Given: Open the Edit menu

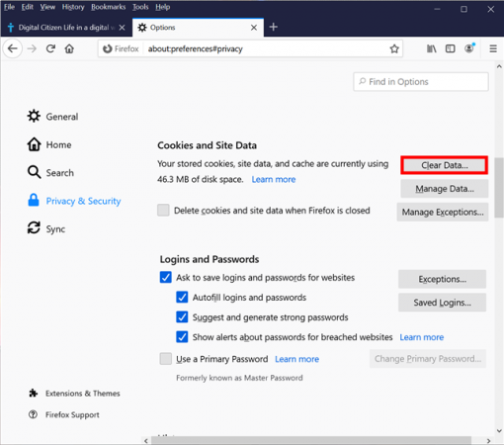Looking at the screenshot, I should pyautogui.click(x=28, y=7).
